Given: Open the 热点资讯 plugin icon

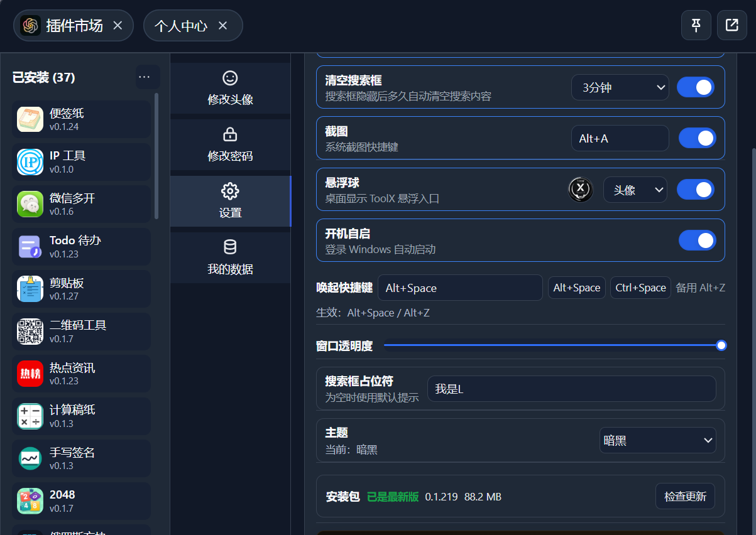Looking at the screenshot, I should tap(30, 374).
